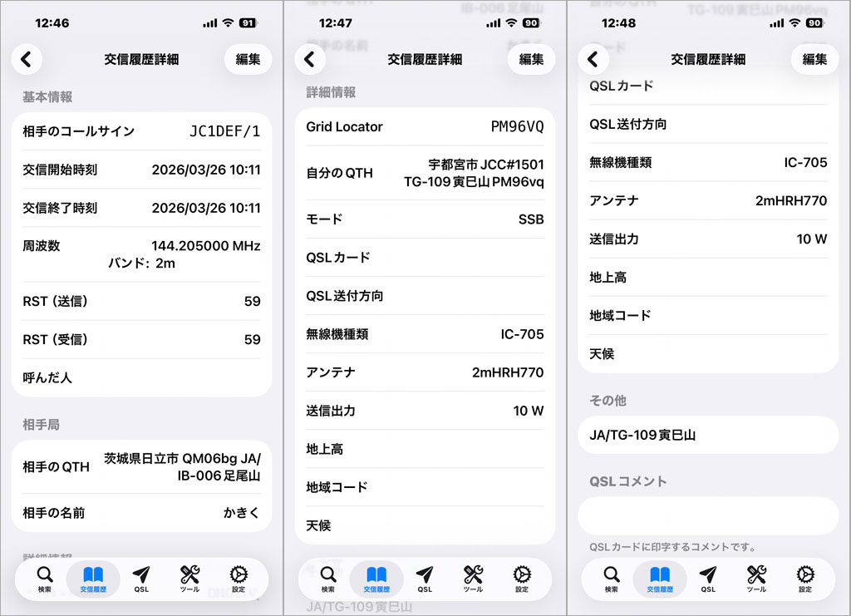
Task: Open 検索 search tab on middle screen
Action: pos(328,579)
